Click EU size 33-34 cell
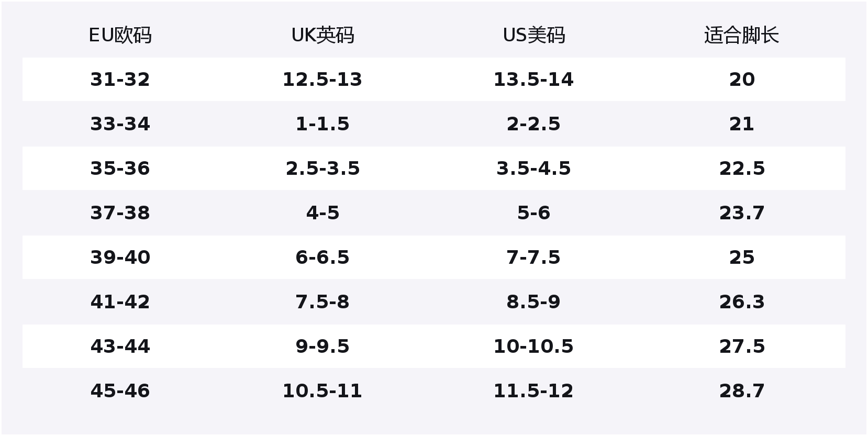 click(x=120, y=124)
